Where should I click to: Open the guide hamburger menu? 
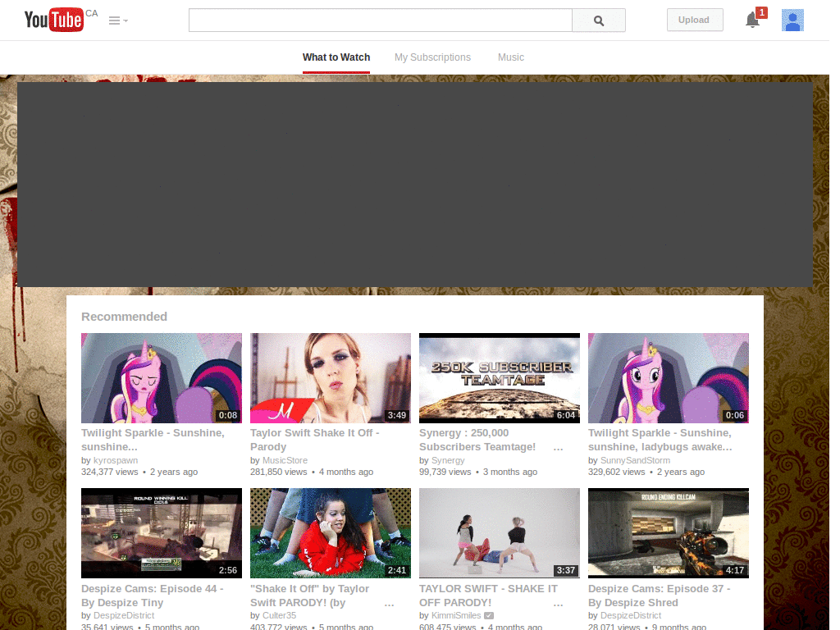coord(118,21)
